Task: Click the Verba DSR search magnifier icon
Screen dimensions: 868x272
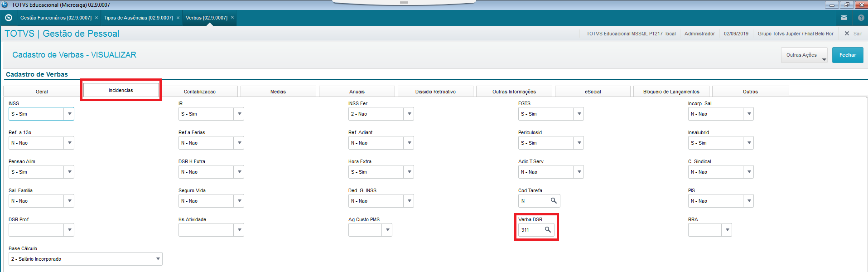Action: coord(548,230)
